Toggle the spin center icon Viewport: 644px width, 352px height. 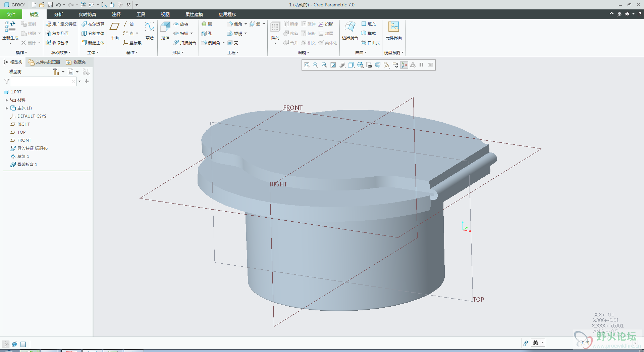pos(404,65)
